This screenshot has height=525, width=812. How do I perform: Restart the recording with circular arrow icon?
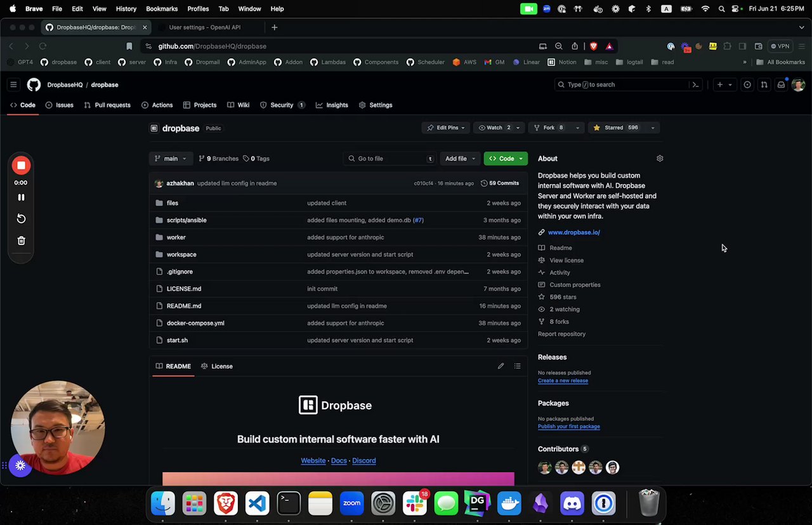click(21, 218)
